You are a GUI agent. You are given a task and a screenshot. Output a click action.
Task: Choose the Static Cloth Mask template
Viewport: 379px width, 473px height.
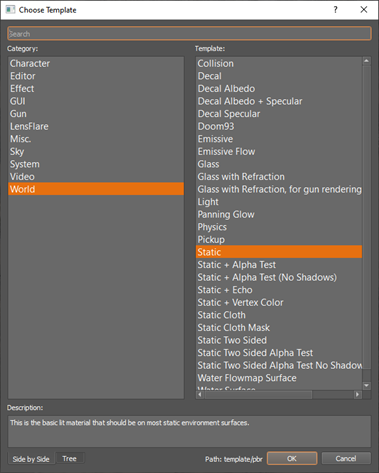pyautogui.click(x=279, y=328)
